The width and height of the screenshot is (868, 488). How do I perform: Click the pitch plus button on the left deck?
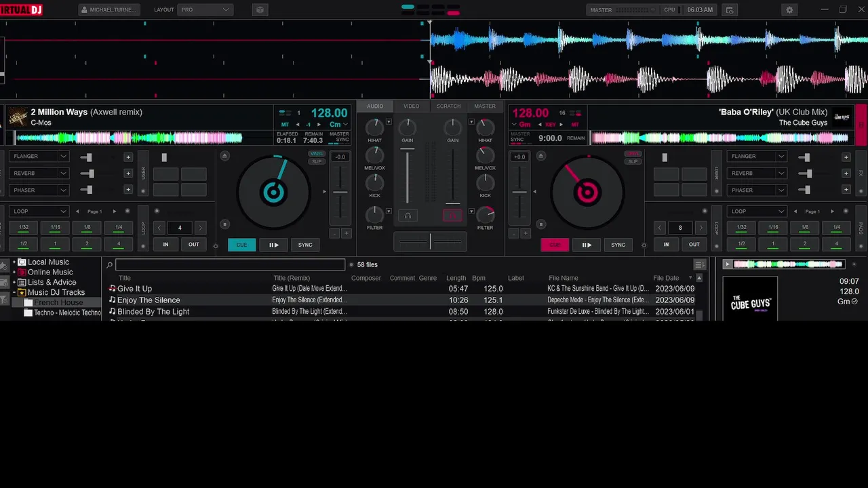point(346,233)
